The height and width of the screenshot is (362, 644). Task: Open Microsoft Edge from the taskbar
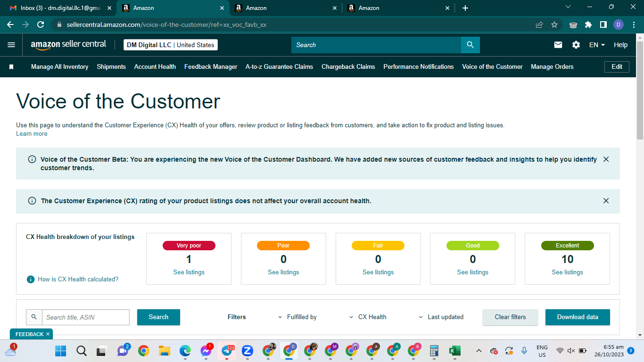click(x=185, y=351)
